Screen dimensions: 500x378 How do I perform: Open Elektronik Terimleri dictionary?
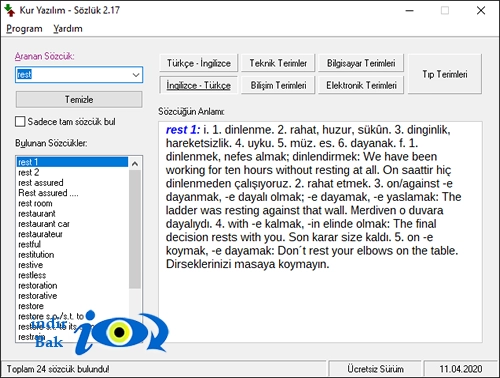(x=361, y=85)
